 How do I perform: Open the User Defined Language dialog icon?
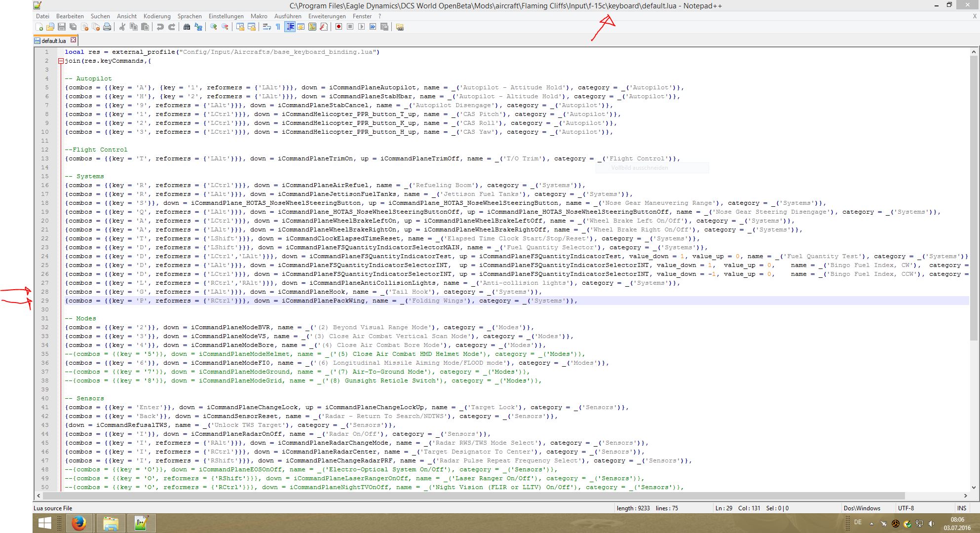point(301,27)
